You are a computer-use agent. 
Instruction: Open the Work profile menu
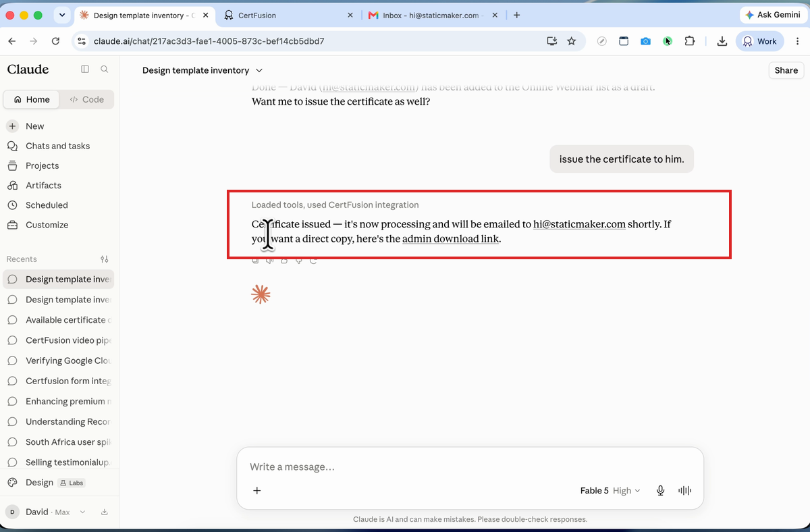coord(759,41)
